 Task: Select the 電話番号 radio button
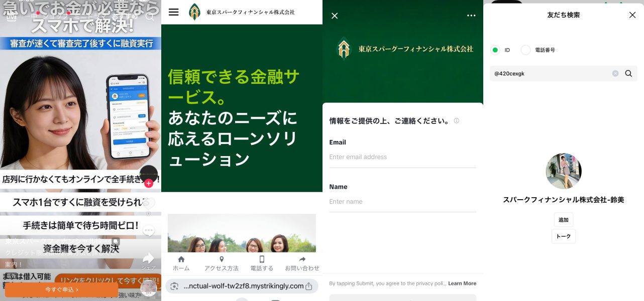click(x=525, y=50)
